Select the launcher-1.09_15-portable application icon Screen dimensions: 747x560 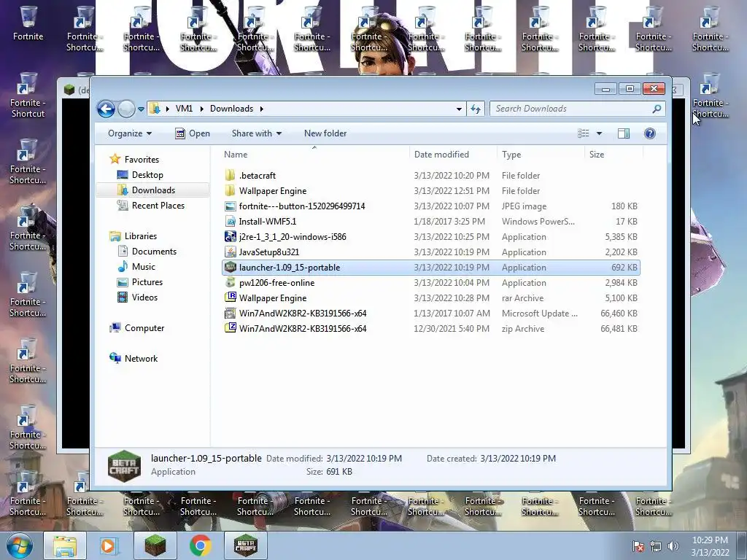[230, 267]
